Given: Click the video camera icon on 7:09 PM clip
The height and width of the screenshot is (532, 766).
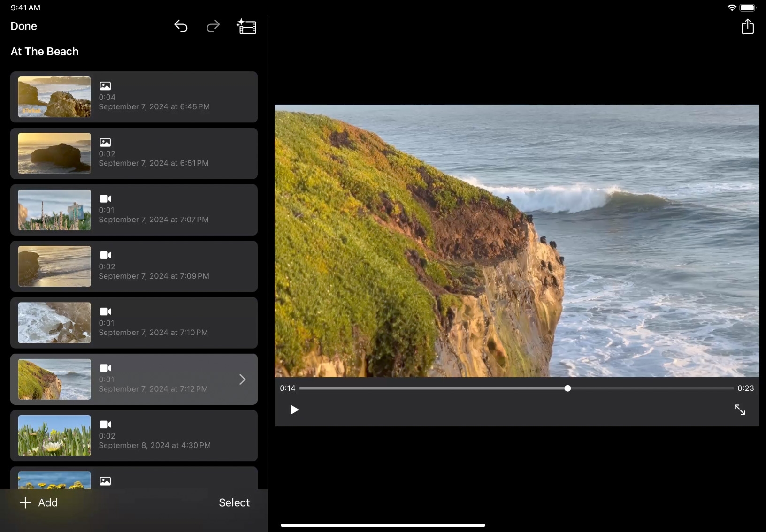Looking at the screenshot, I should (105, 255).
